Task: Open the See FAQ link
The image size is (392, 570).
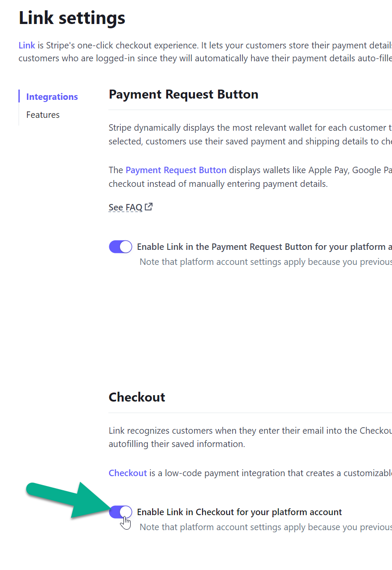Action: point(126,207)
